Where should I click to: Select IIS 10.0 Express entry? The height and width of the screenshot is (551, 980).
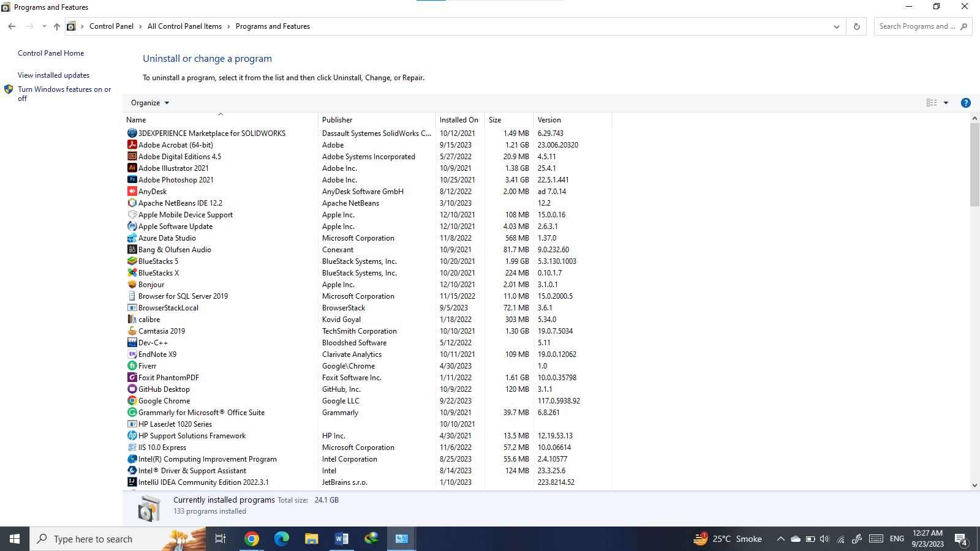pos(367,447)
